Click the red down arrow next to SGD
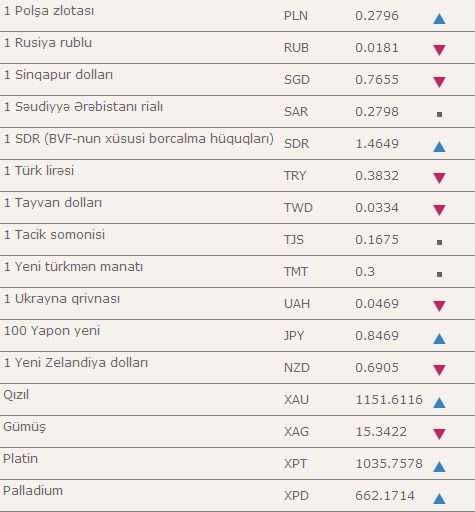 (x=439, y=82)
